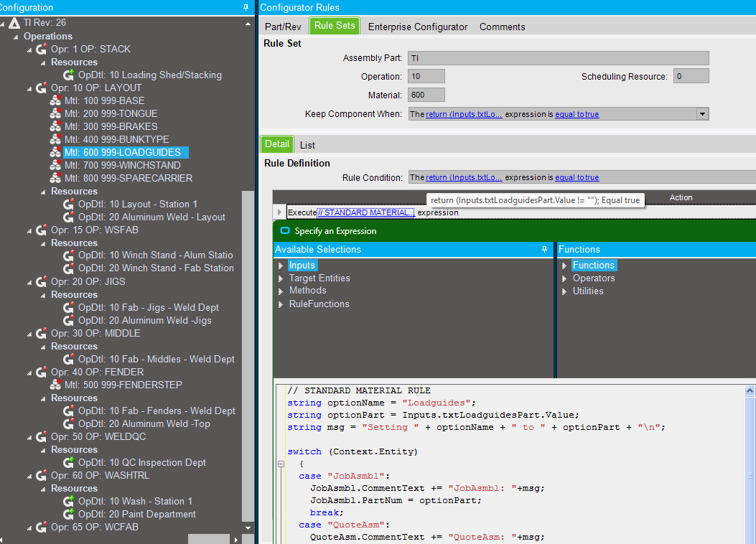The width and height of the screenshot is (756, 544).
Task: Switch to the Enterprise Configurator tab
Action: [x=417, y=27]
